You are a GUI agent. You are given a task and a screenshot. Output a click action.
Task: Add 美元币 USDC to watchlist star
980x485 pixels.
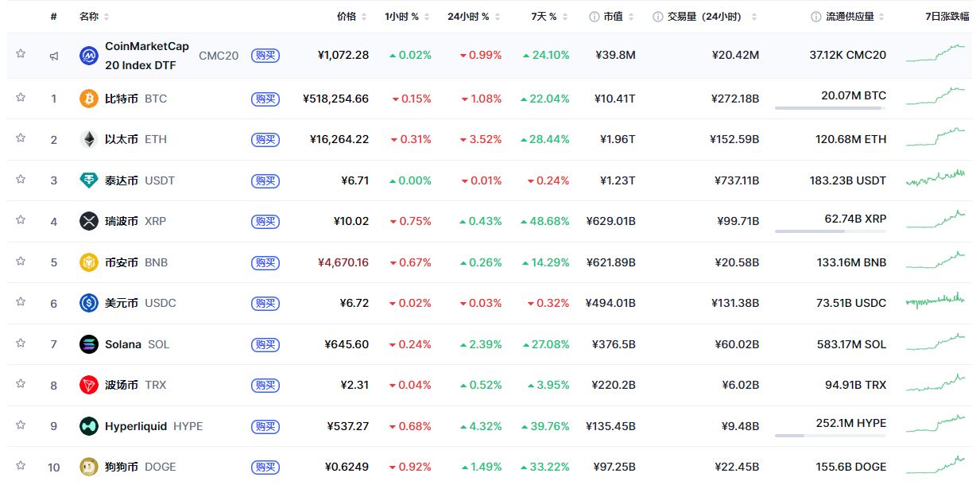click(x=21, y=301)
